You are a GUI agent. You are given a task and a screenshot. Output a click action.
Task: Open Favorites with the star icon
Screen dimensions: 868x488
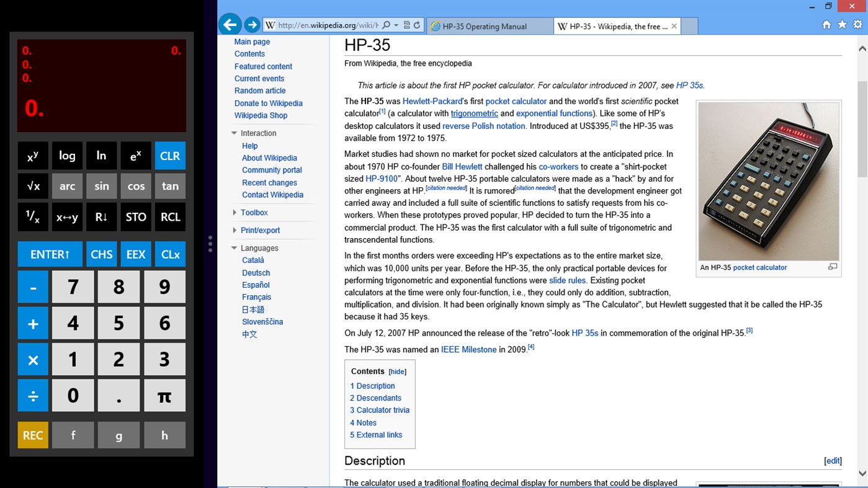(x=842, y=25)
